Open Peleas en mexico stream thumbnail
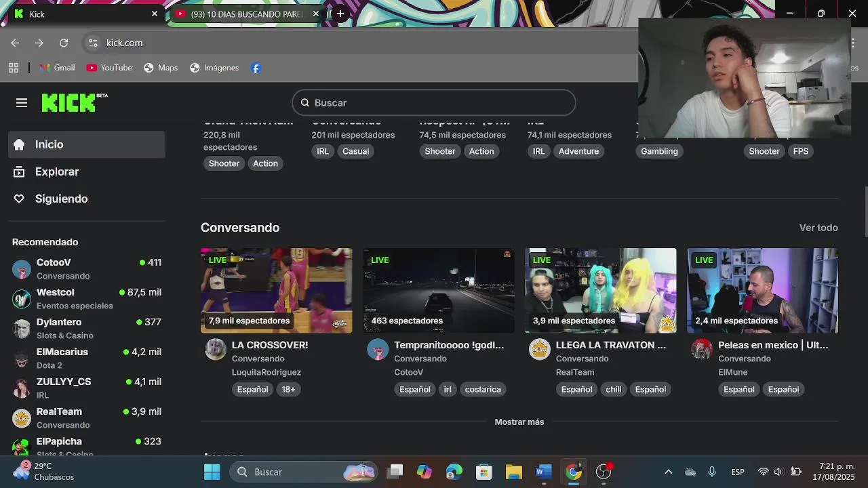This screenshot has width=868, height=488. 762,290
